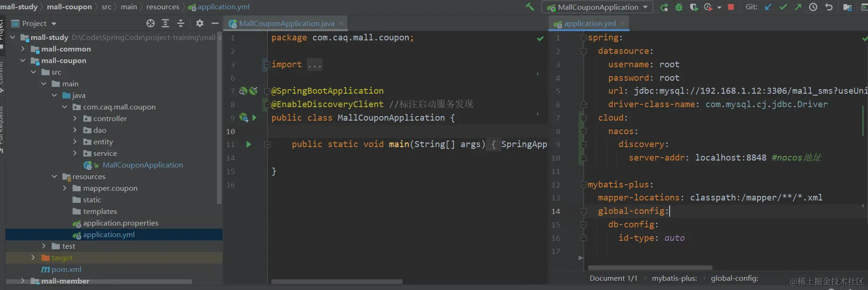Expand the mall-member module
The width and height of the screenshot is (868, 290).
click(23, 281)
